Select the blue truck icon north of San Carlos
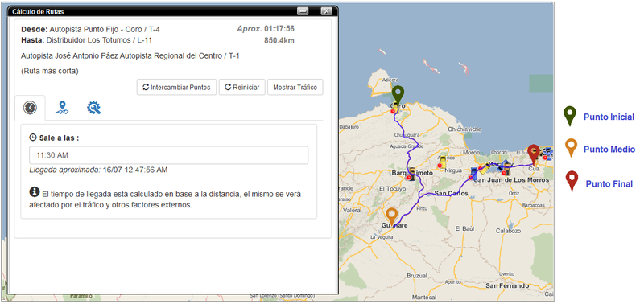 tap(473, 174)
